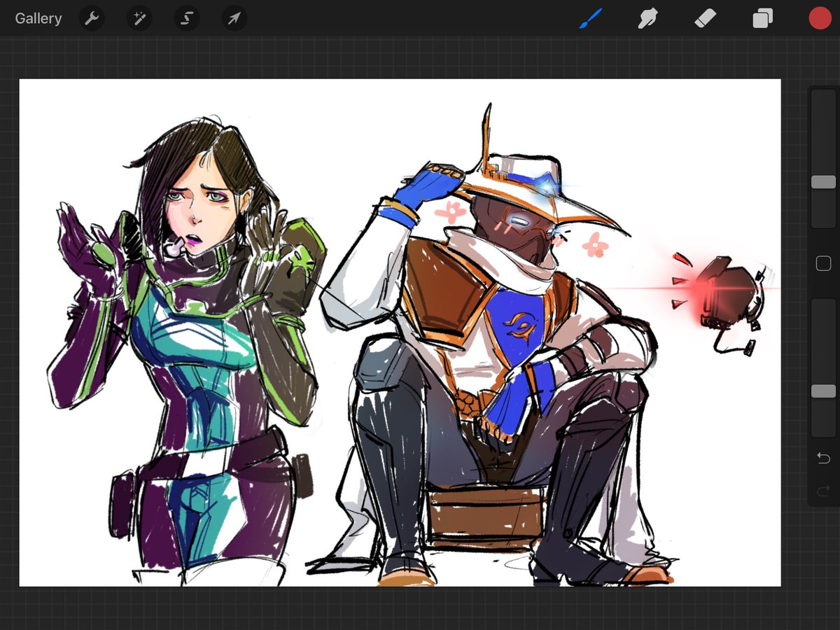
Task: Open the Layers panel
Action: coord(763,19)
